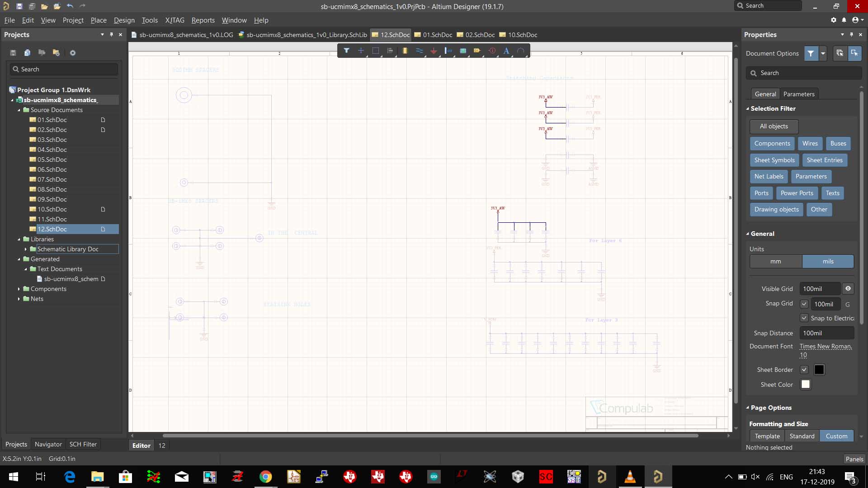Open the Panels button in status bar

(854, 459)
